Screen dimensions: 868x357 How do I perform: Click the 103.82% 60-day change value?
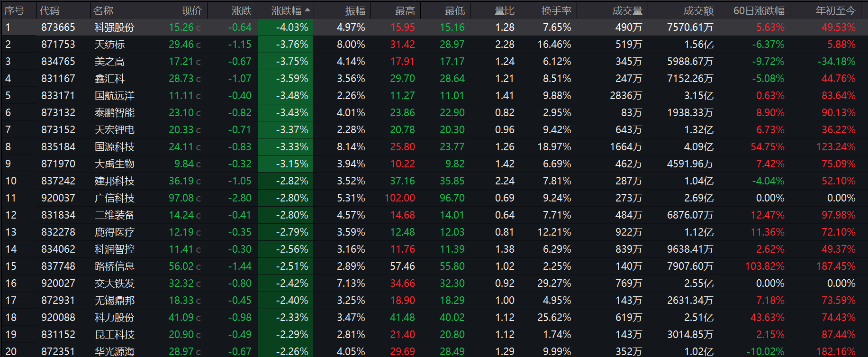765,266
